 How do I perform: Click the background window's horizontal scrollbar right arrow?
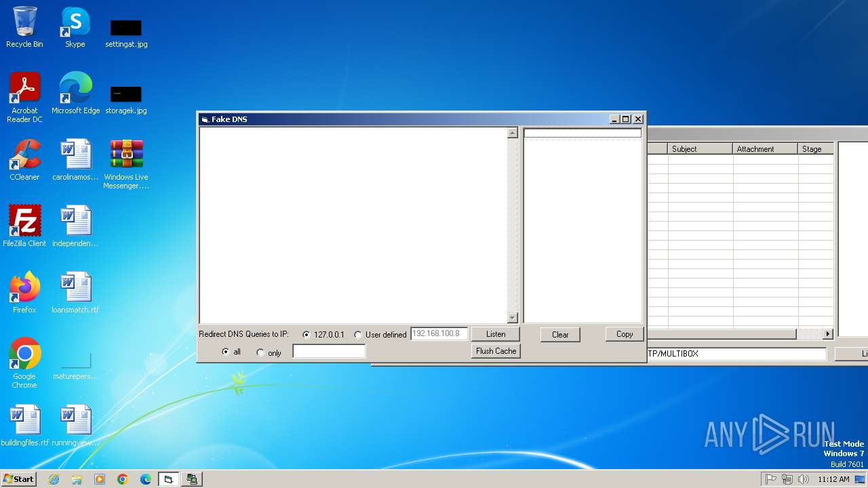tap(827, 334)
